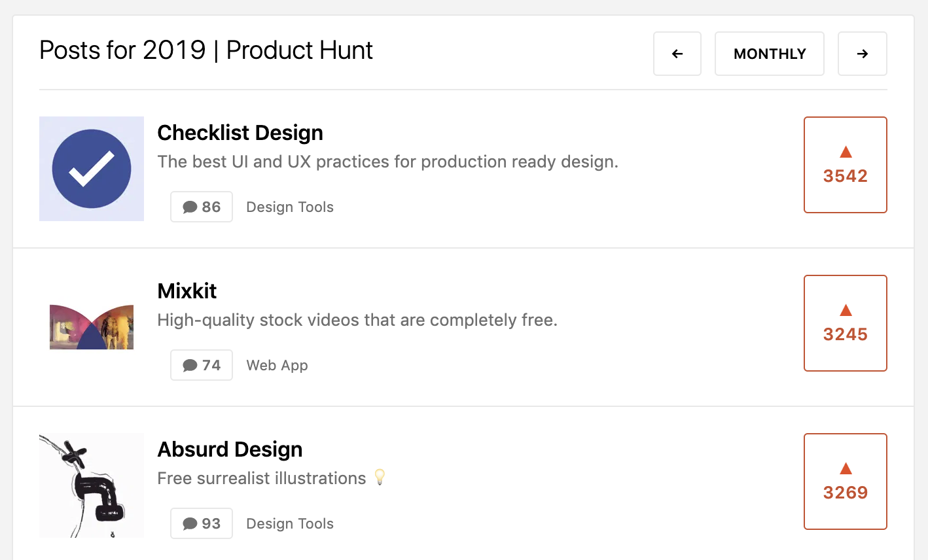
Task: Click the lightbulb emoji beside surrealist illustrations
Action: (x=380, y=478)
